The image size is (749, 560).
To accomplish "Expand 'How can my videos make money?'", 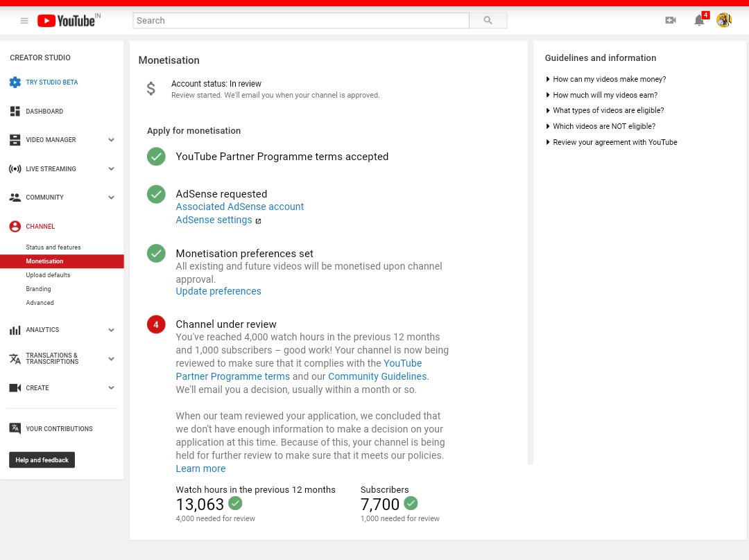I will [605, 79].
